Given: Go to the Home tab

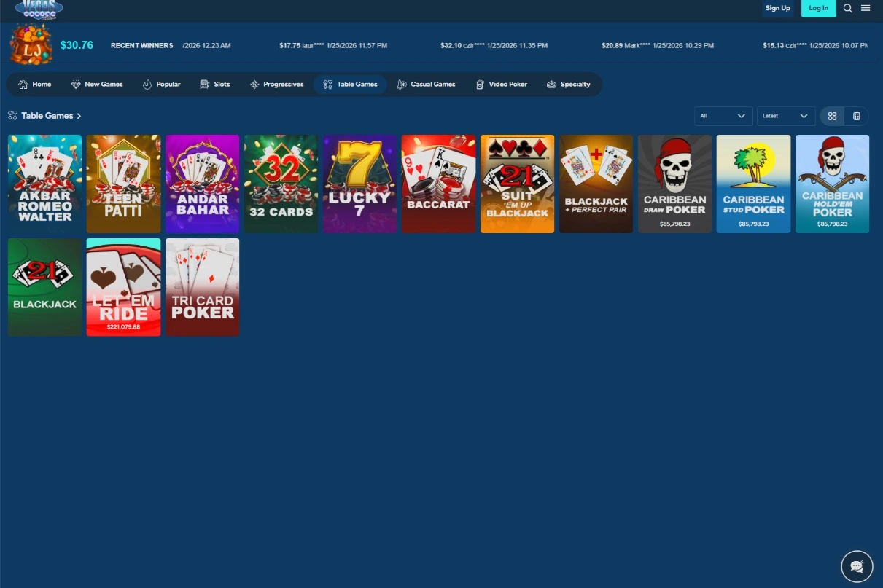Looking at the screenshot, I should 35,85.
